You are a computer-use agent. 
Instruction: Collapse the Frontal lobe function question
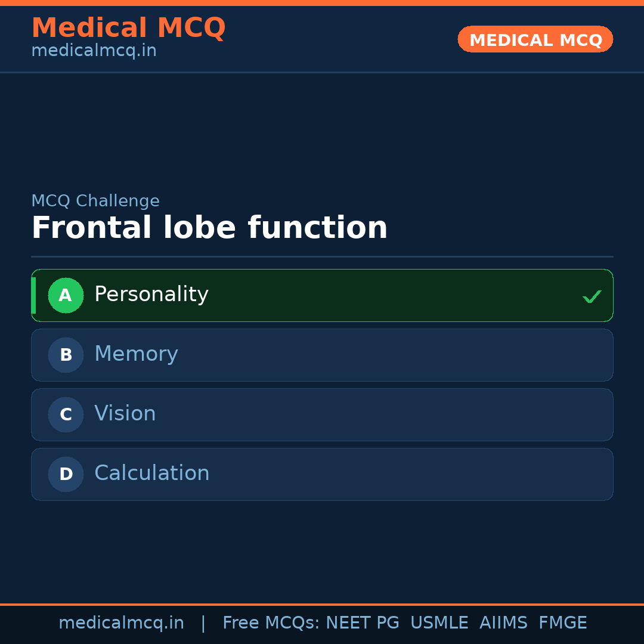click(x=210, y=227)
